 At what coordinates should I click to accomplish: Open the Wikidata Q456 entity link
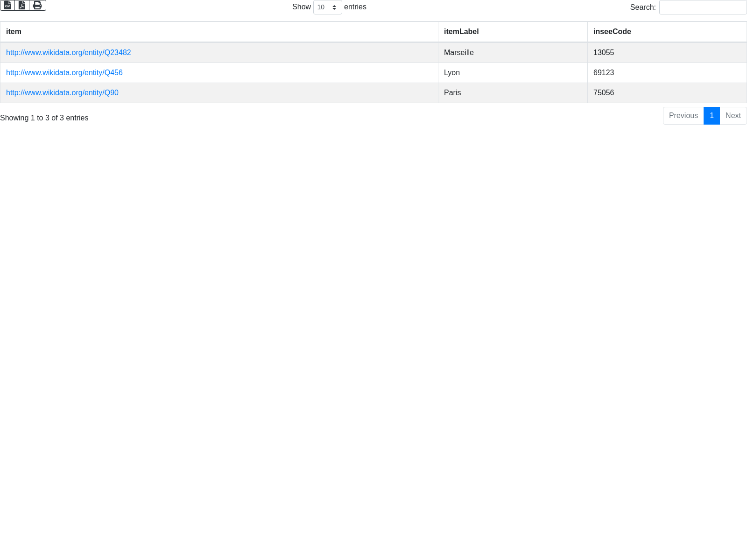coord(64,73)
